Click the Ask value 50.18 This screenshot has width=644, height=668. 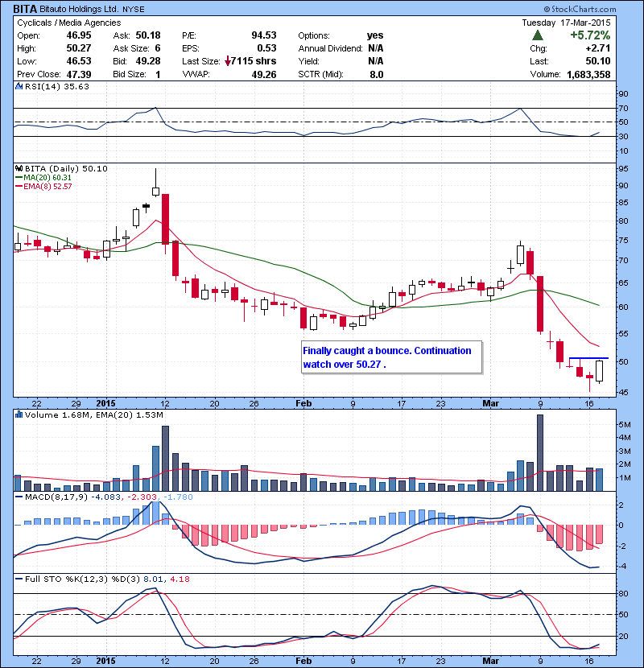[148, 35]
